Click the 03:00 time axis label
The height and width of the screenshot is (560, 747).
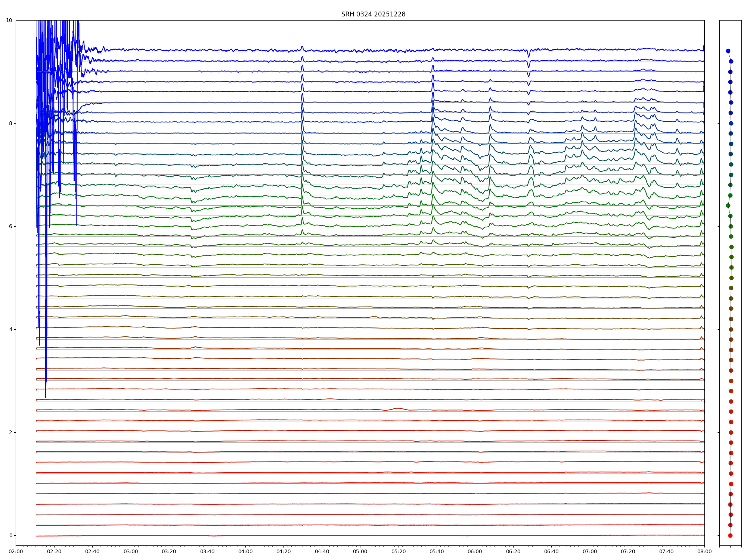point(131,552)
